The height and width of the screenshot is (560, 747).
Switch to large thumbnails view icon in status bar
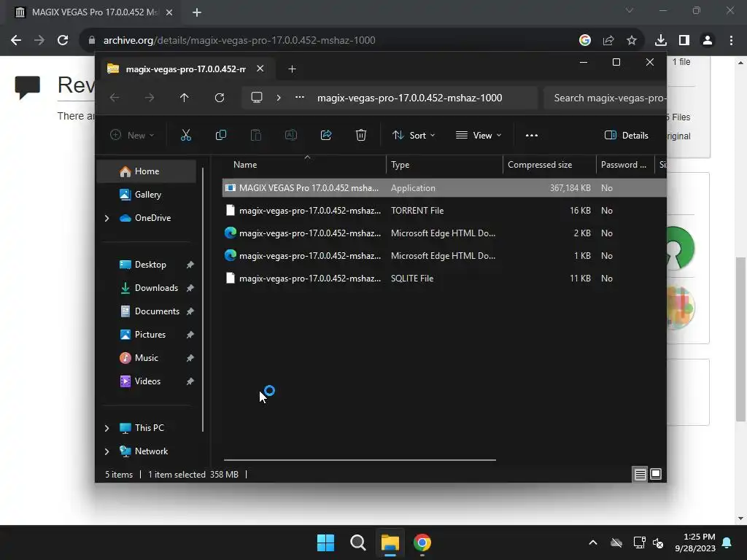coord(656,474)
